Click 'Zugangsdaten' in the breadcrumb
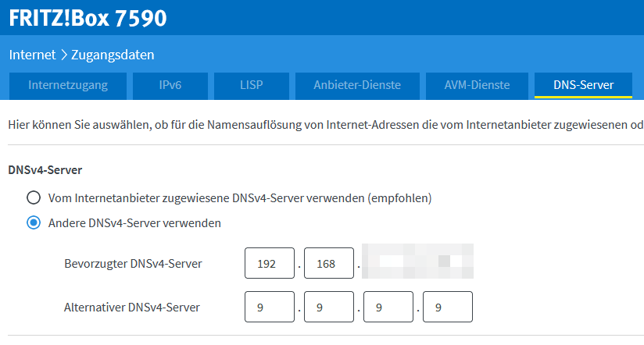Image resolution: width=644 pixels, height=345 pixels. (x=113, y=55)
